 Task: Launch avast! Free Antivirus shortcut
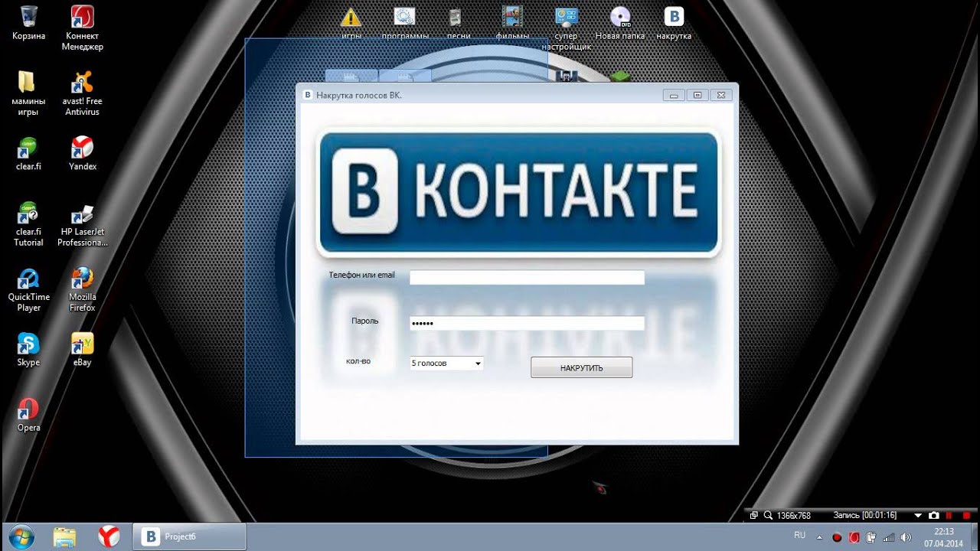(x=83, y=93)
